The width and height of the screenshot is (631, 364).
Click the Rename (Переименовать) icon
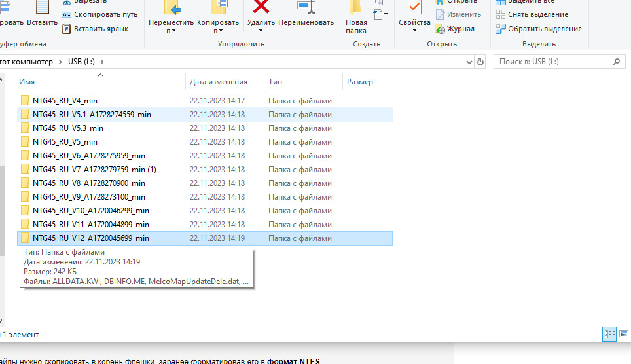pyautogui.click(x=305, y=7)
